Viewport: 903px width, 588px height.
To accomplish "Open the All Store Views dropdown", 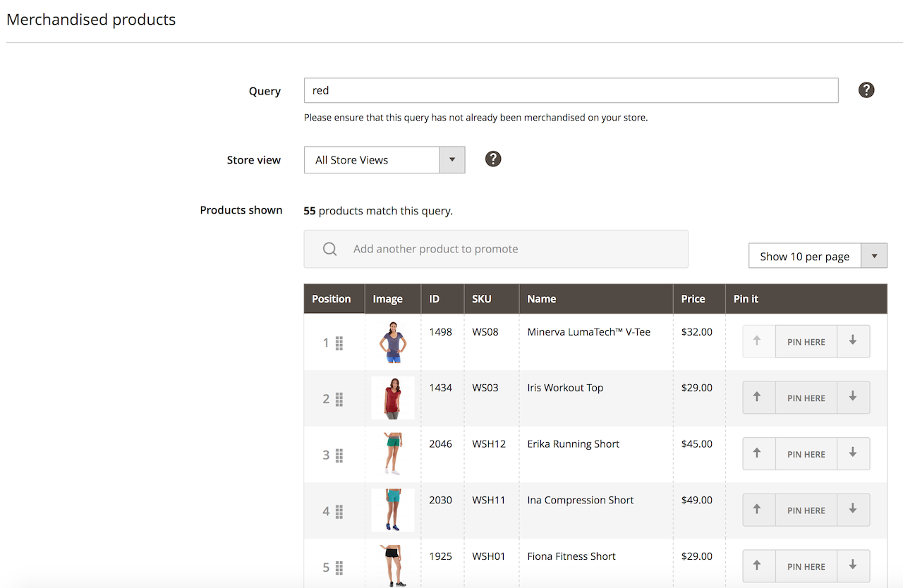I will tap(451, 159).
